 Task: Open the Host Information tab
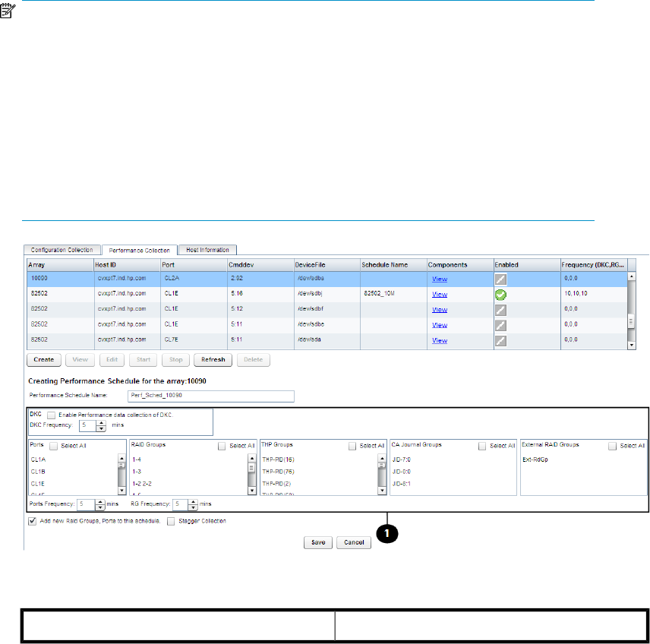(207, 250)
